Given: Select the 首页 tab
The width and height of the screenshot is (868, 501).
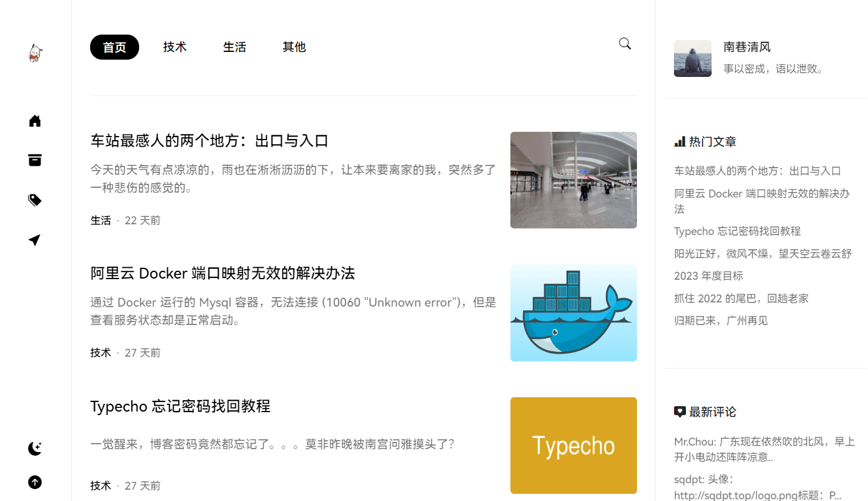Looking at the screenshot, I should pos(115,47).
